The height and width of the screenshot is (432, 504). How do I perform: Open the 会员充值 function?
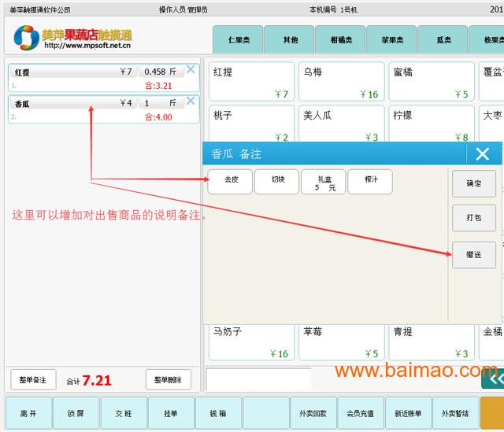pos(360,413)
